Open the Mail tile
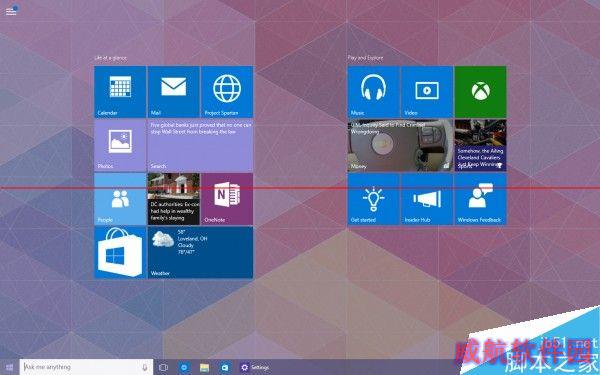Viewport: 600px width, 375px height. 174,92
